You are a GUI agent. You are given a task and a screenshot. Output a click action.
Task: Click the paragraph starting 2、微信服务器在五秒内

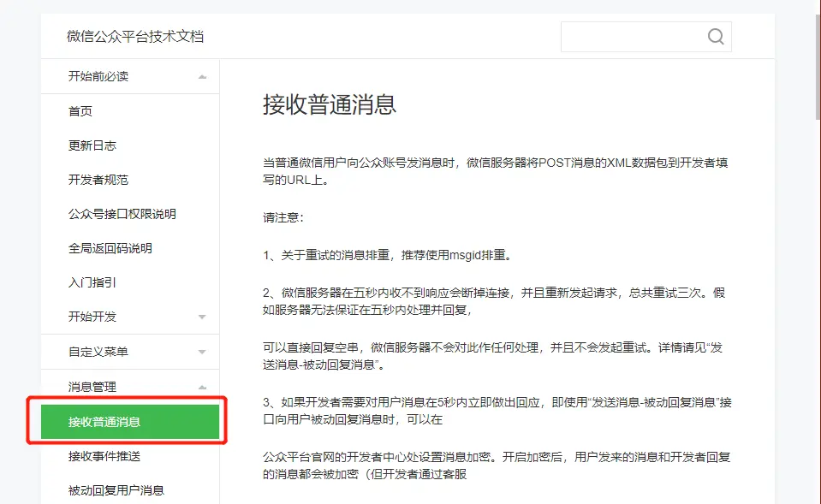coord(494,301)
